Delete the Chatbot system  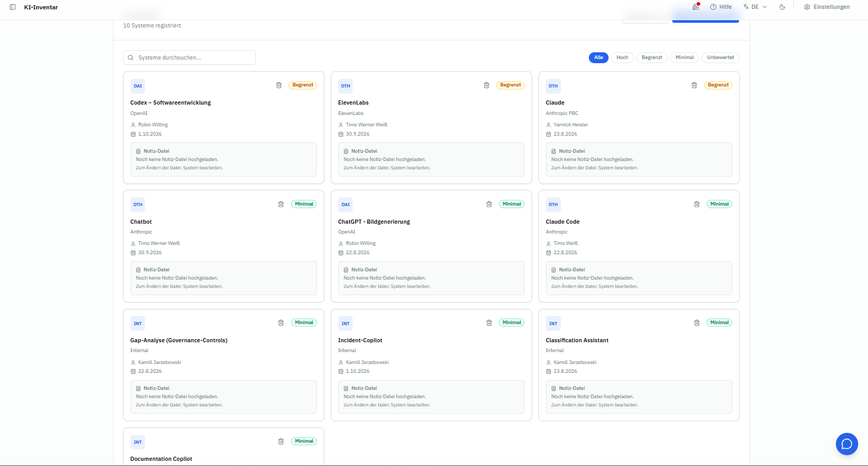point(281,204)
